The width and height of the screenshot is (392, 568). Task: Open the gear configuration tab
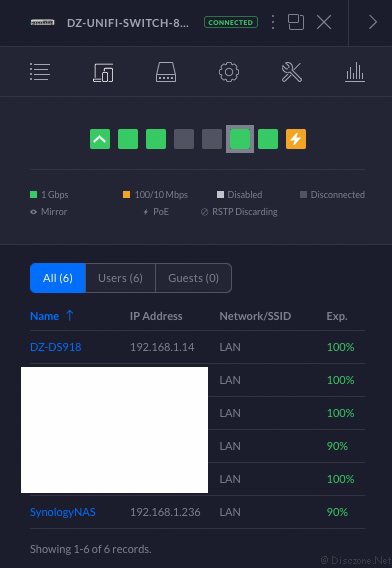click(x=229, y=72)
